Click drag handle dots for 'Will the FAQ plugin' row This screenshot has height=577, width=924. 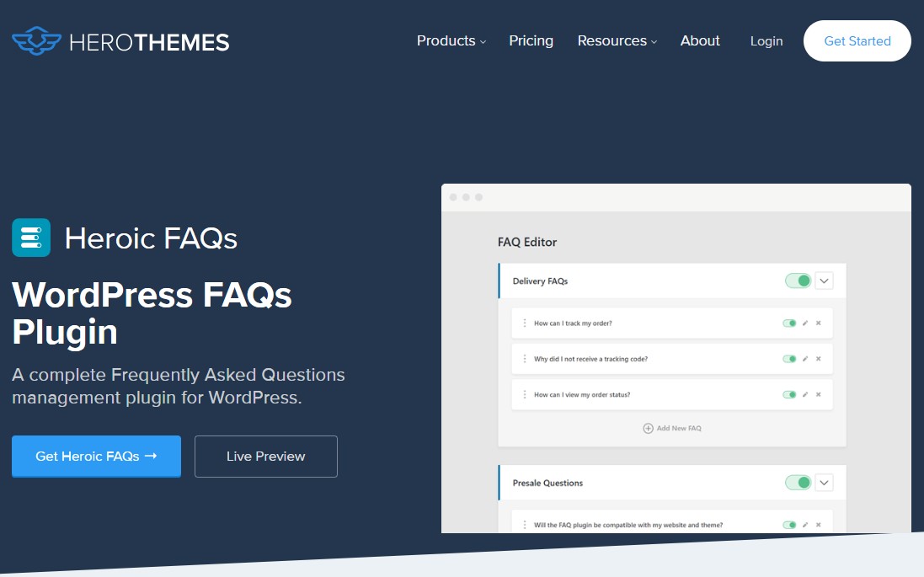[525, 525]
